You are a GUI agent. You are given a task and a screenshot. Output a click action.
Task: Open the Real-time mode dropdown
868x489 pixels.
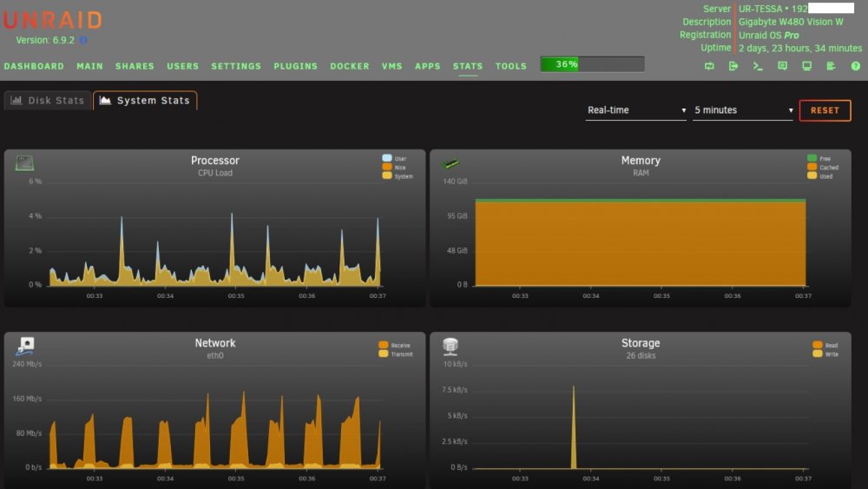[x=636, y=110]
